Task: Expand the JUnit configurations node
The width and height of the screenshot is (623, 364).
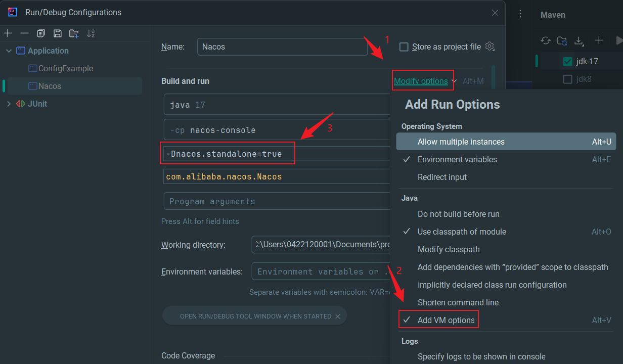Action: [x=9, y=104]
